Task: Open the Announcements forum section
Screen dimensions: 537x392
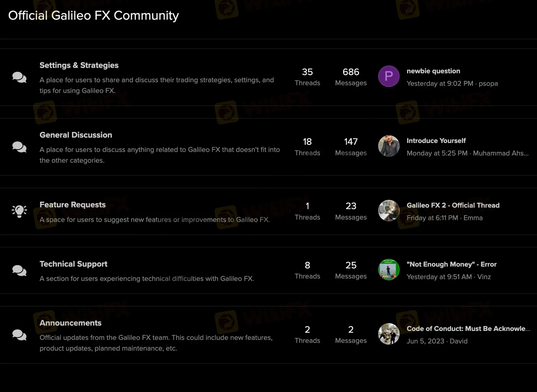Action: coord(70,323)
